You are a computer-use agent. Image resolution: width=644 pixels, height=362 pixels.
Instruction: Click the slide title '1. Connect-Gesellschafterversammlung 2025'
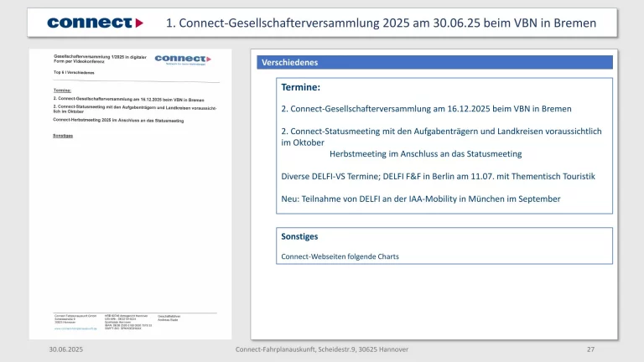[x=381, y=23]
